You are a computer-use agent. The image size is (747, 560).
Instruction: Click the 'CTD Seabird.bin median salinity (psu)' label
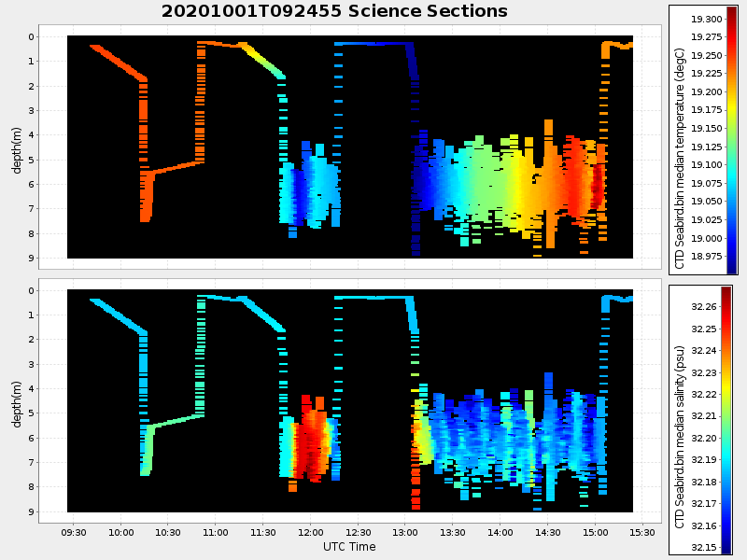click(680, 437)
